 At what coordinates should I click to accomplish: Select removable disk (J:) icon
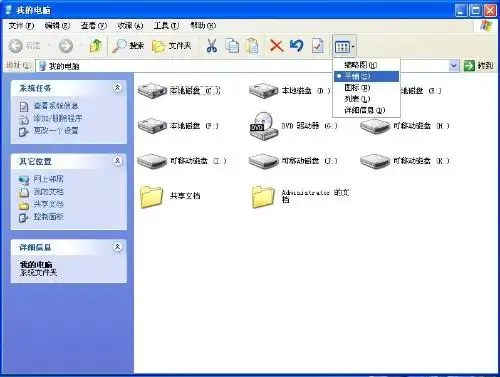coord(263,161)
